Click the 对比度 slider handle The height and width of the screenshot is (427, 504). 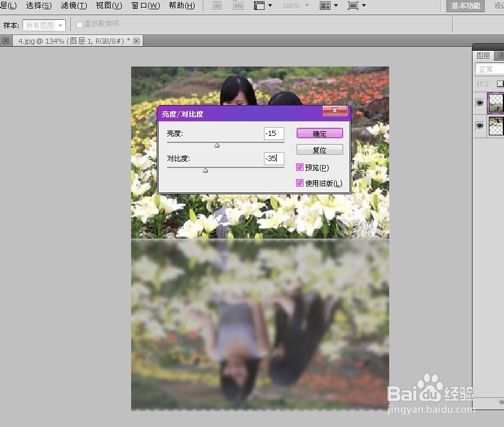[x=206, y=170]
